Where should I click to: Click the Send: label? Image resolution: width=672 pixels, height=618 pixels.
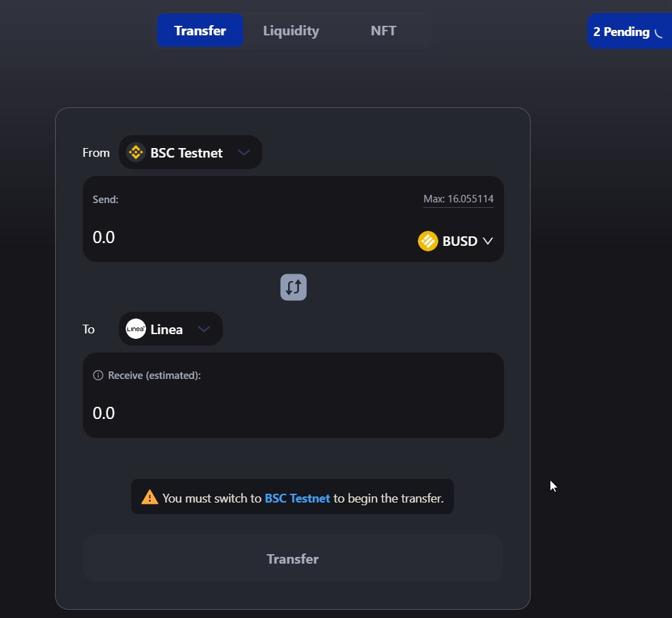105,200
